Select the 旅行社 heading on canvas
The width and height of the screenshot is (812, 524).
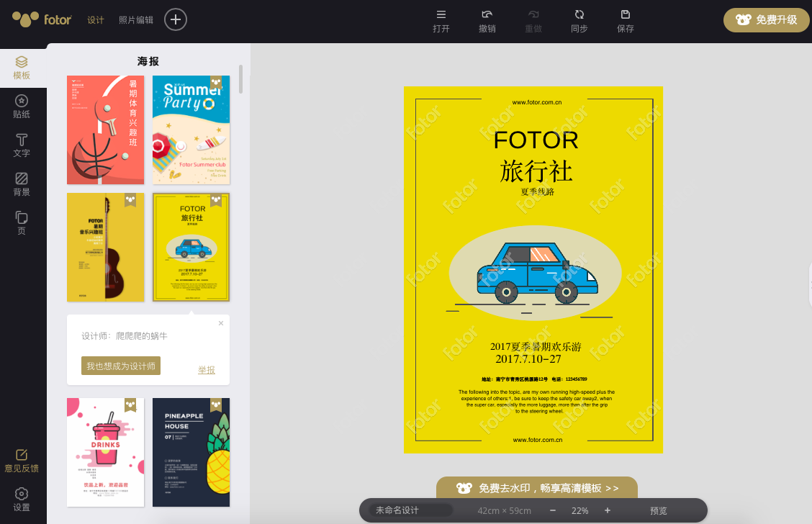click(536, 171)
